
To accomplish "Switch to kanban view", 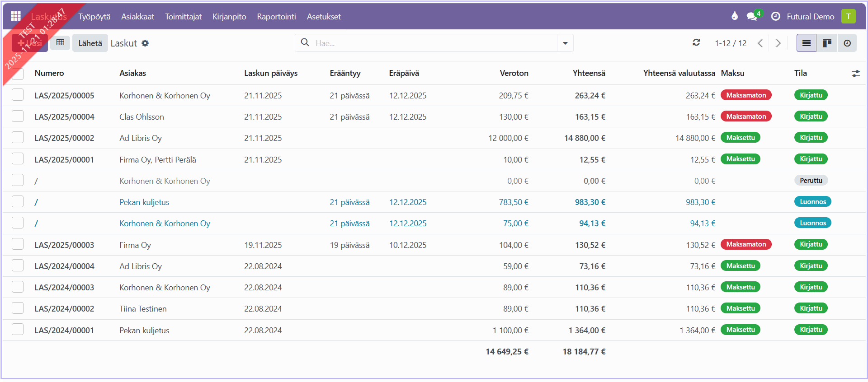I will (827, 43).
